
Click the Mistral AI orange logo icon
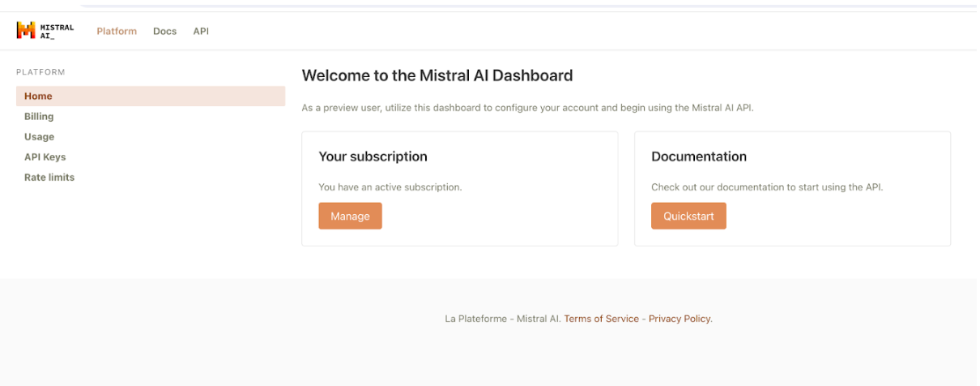click(26, 31)
